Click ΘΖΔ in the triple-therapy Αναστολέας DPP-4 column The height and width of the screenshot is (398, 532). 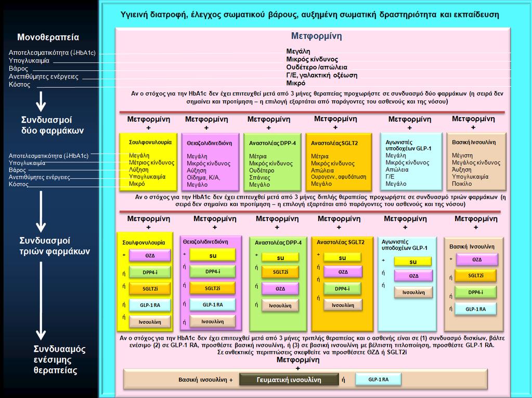pyautogui.click(x=280, y=289)
